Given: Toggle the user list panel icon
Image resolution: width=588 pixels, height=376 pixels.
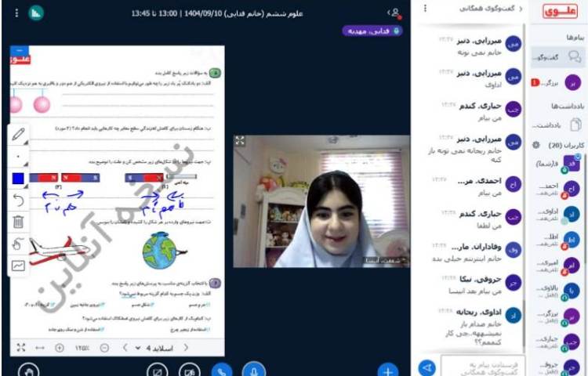Looking at the screenshot, I should 394,13.
